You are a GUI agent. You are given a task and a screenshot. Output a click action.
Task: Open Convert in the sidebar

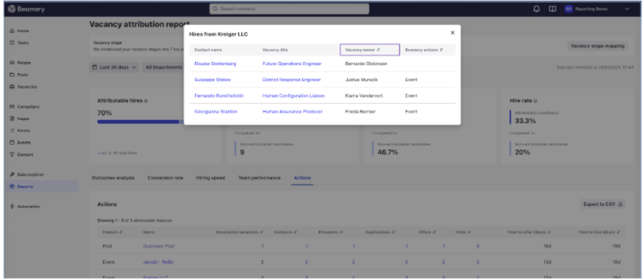22,154
